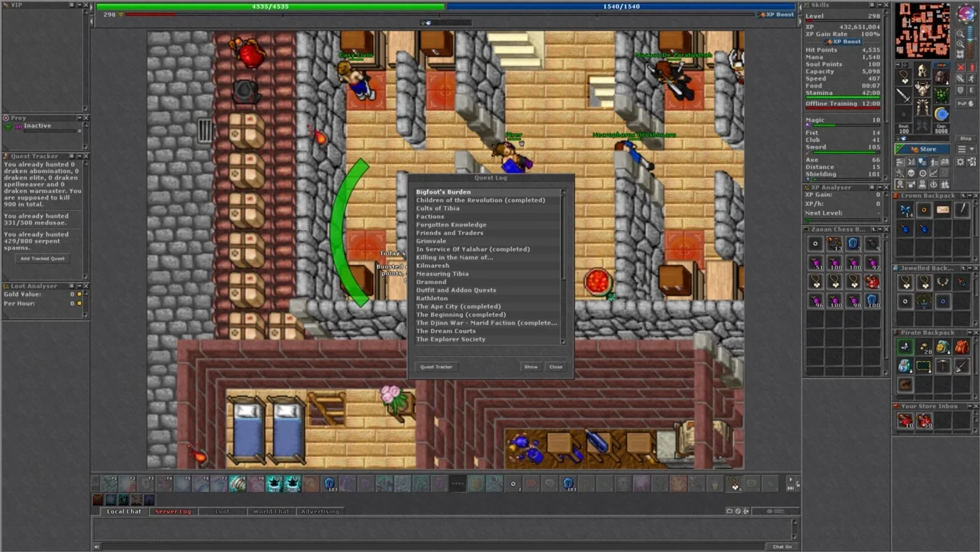Click the blue ring ammo slot

941,114
